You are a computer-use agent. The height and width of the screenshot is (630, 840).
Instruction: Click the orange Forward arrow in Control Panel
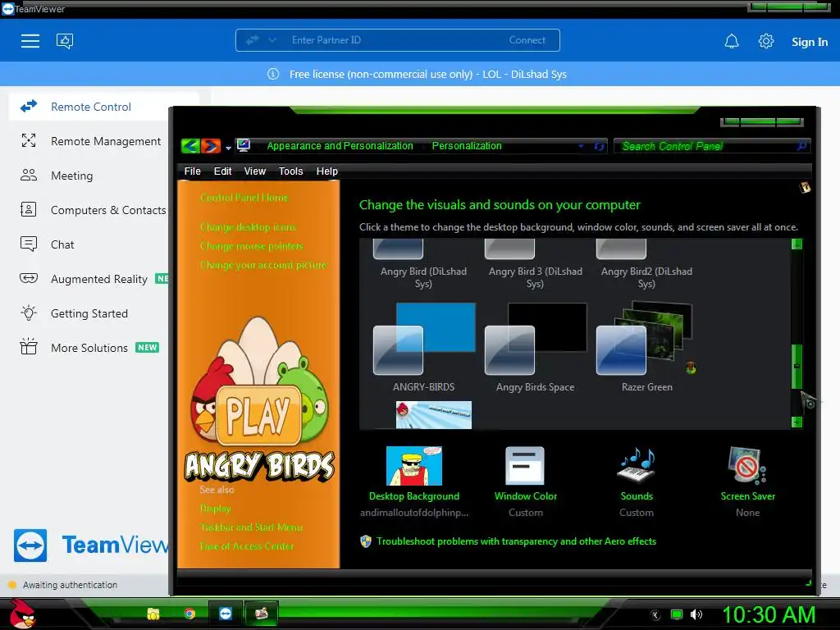pyautogui.click(x=211, y=146)
